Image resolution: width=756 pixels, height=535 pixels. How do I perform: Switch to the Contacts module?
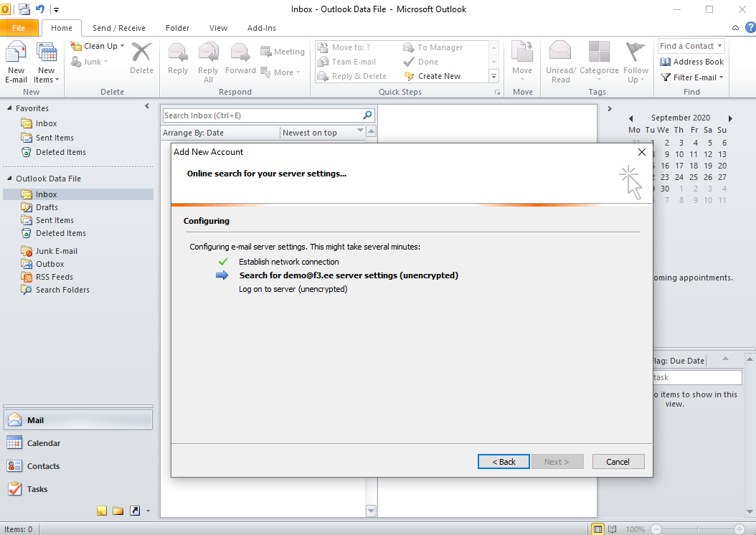click(x=77, y=466)
